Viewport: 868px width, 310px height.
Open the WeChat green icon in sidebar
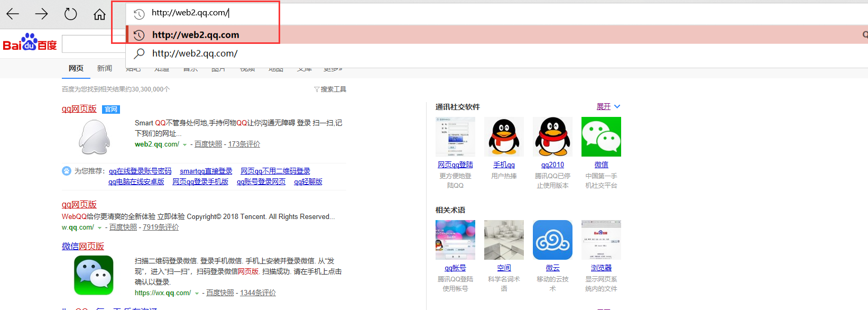point(601,137)
